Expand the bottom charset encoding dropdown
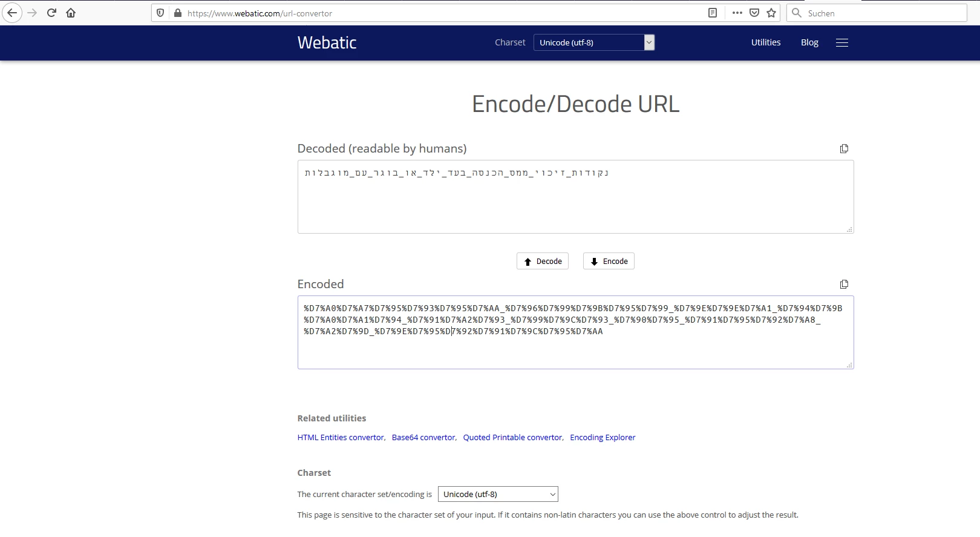Screen dimensions: 980x537 click(498, 494)
